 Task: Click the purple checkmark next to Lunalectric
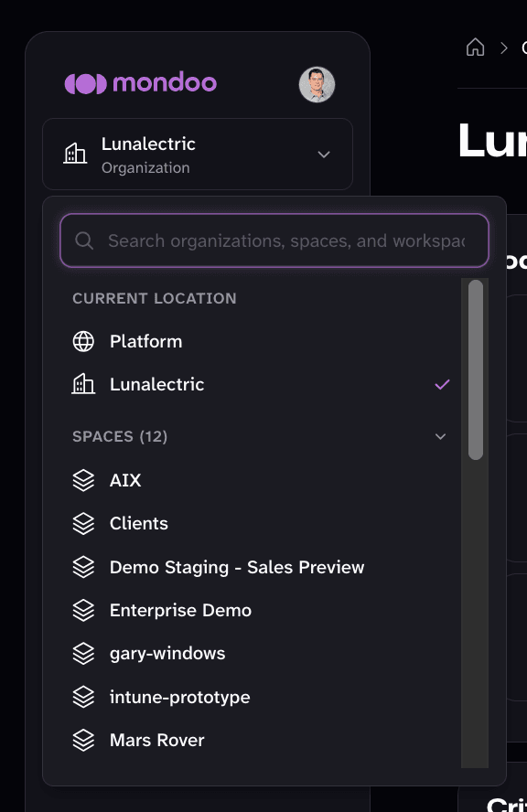(442, 384)
